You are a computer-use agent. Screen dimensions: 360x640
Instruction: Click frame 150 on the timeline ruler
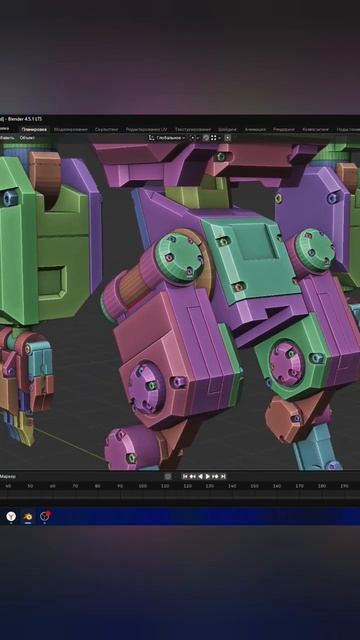pyautogui.click(x=254, y=486)
